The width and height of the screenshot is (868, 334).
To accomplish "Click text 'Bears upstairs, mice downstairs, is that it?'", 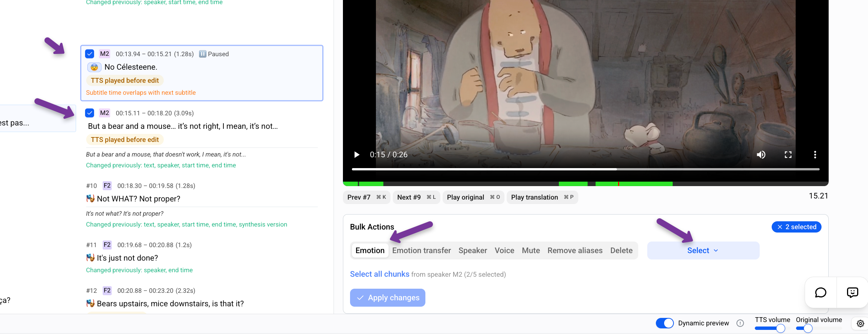I will coord(171,304).
